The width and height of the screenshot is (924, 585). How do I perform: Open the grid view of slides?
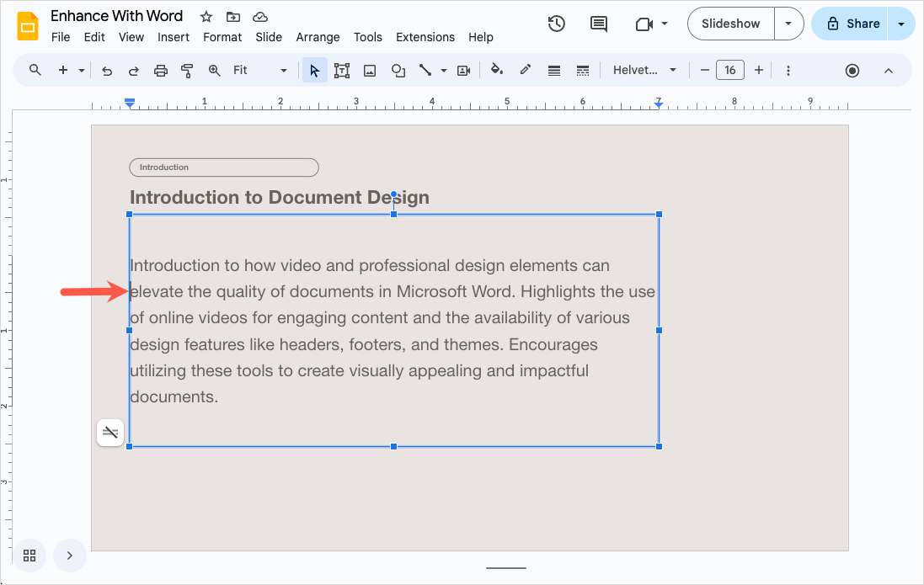(29, 556)
